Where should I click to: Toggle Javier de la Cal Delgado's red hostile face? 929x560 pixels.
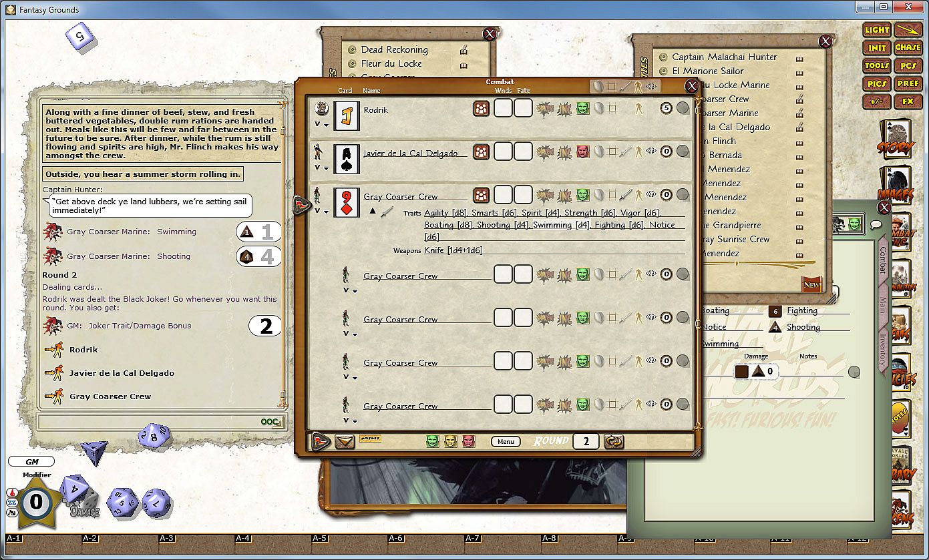583,152
